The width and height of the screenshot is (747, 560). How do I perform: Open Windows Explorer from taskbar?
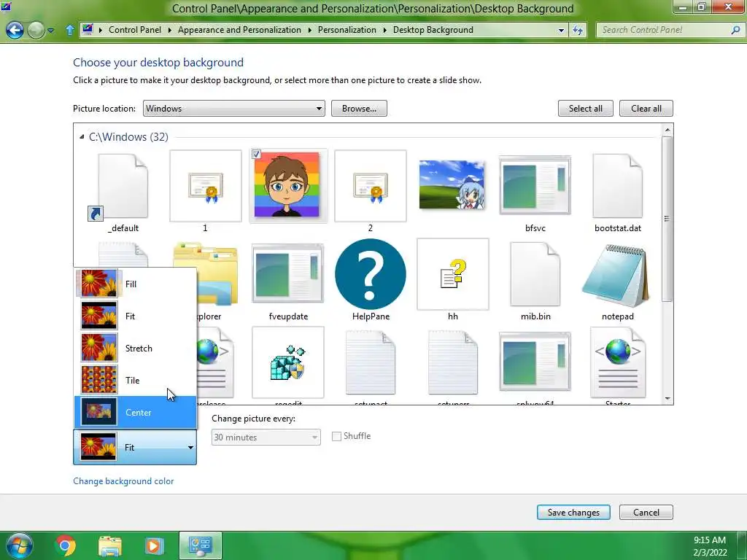[110, 546]
